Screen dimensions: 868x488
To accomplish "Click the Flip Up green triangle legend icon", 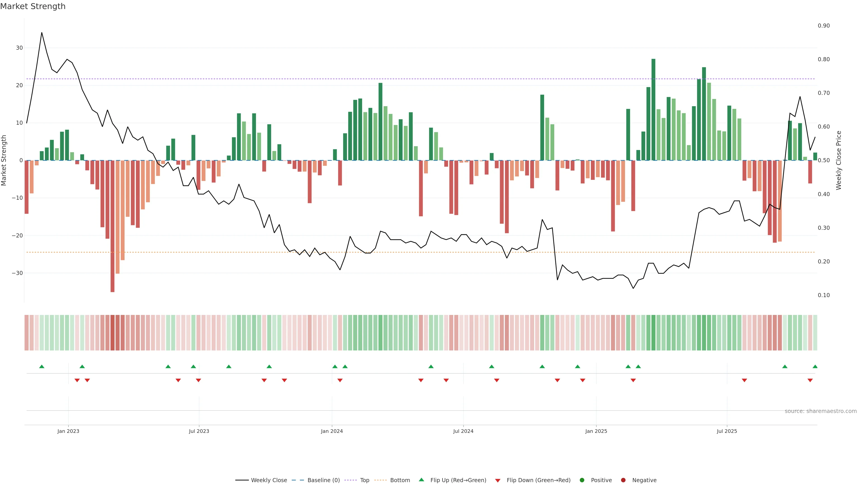I will [421, 480].
